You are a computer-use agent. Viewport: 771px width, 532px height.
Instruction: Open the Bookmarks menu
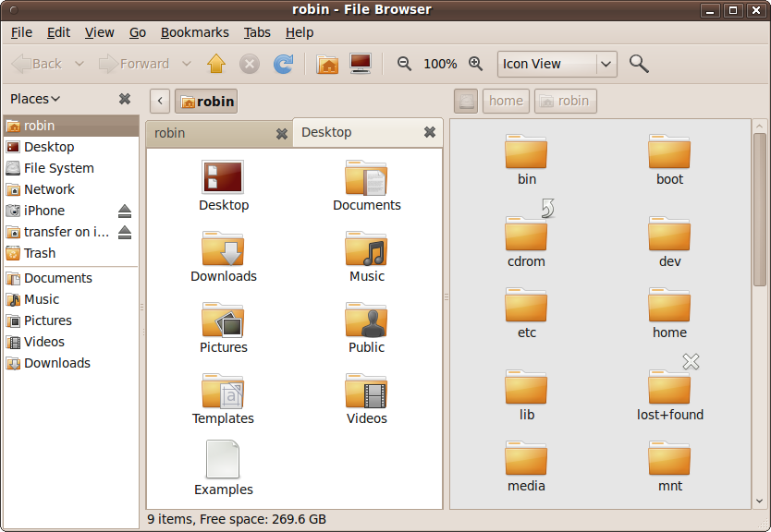[x=194, y=32]
